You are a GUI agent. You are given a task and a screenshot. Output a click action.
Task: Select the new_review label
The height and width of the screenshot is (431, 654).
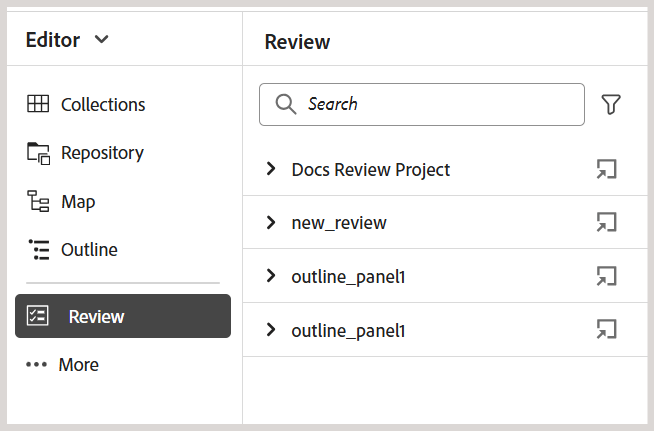tap(338, 223)
